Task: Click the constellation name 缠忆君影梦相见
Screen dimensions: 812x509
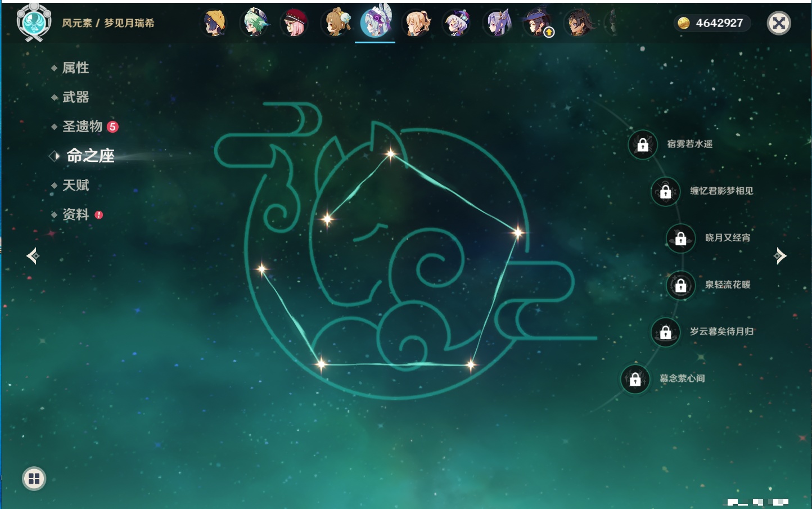Action: pyautogui.click(x=721, y=191)
